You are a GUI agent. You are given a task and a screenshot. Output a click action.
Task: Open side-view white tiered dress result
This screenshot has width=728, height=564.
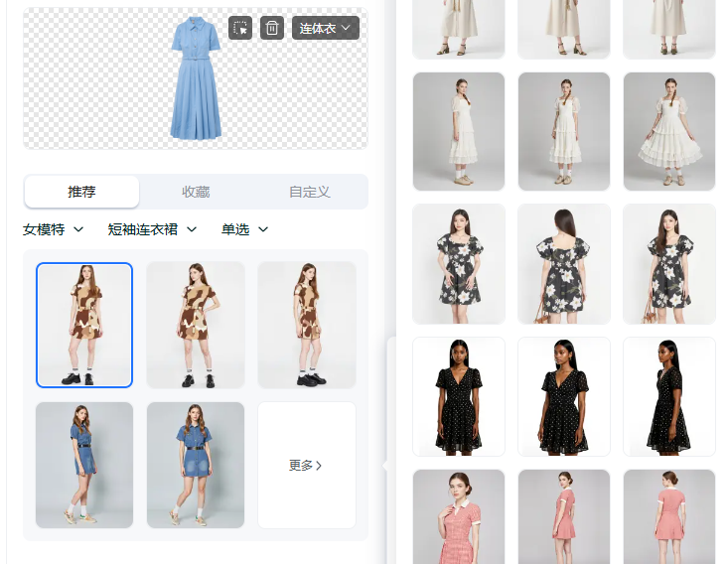(x=459, y=131)
